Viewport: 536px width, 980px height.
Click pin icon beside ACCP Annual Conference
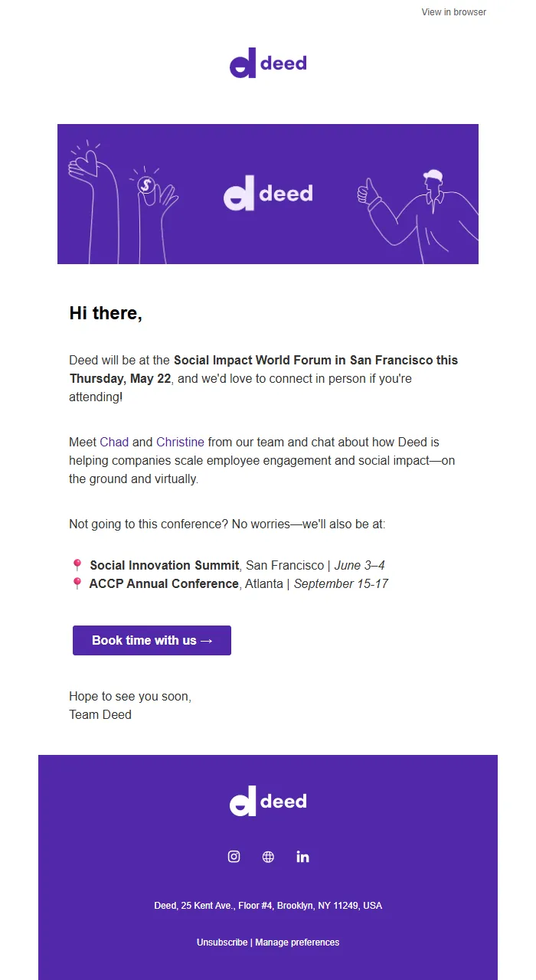[x=77, y=584]
